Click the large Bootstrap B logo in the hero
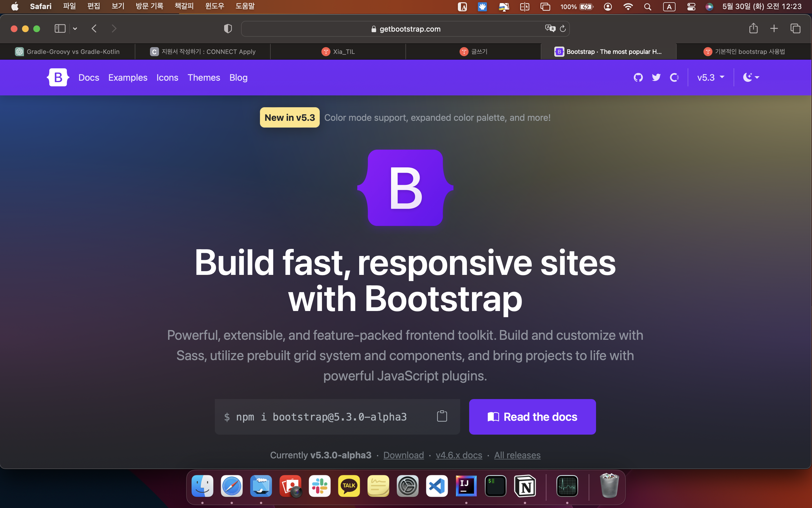This screenshot has width=812, height=508. (x=405, y=187)
